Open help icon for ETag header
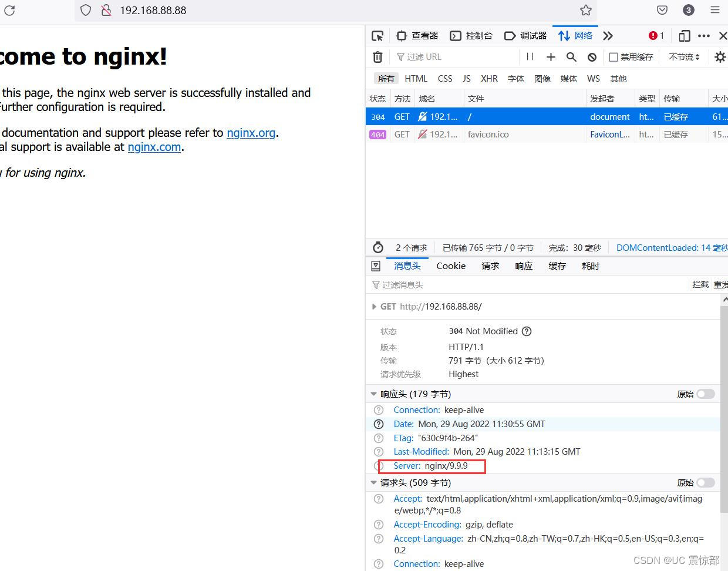The width and height of the screenshot is (728, 571). coord(379,438)
